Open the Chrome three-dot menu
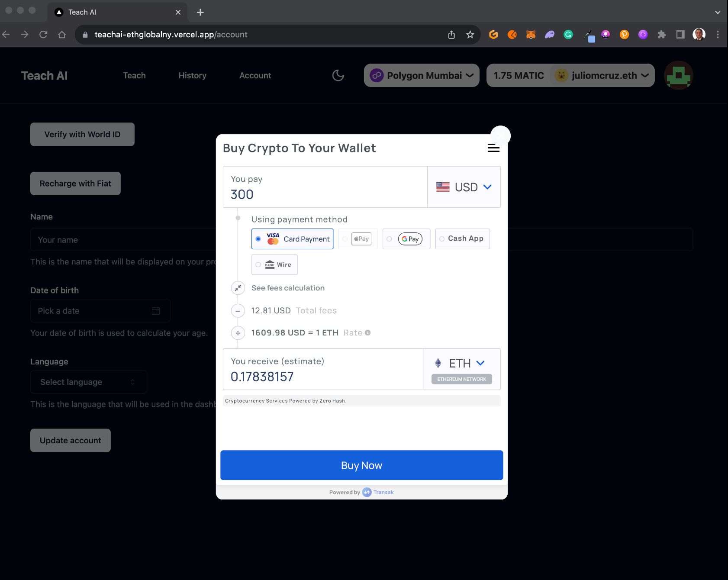This screenshot has height=580, width=728. (x=718, y=35)
